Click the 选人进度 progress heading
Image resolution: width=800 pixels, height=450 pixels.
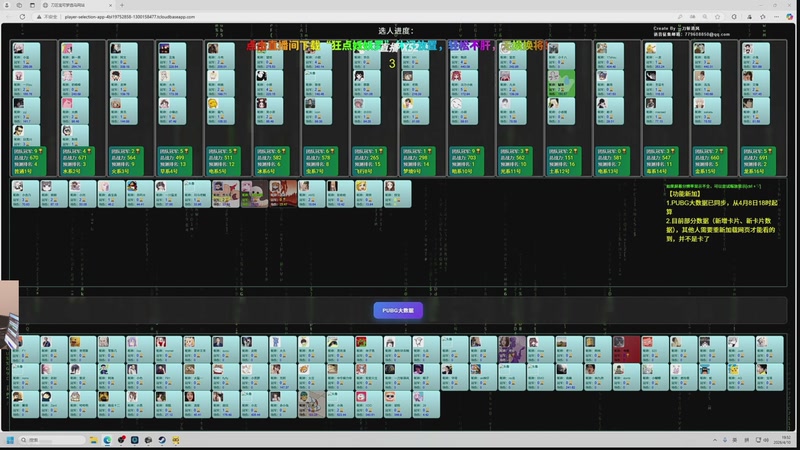(x=396, y=31)
